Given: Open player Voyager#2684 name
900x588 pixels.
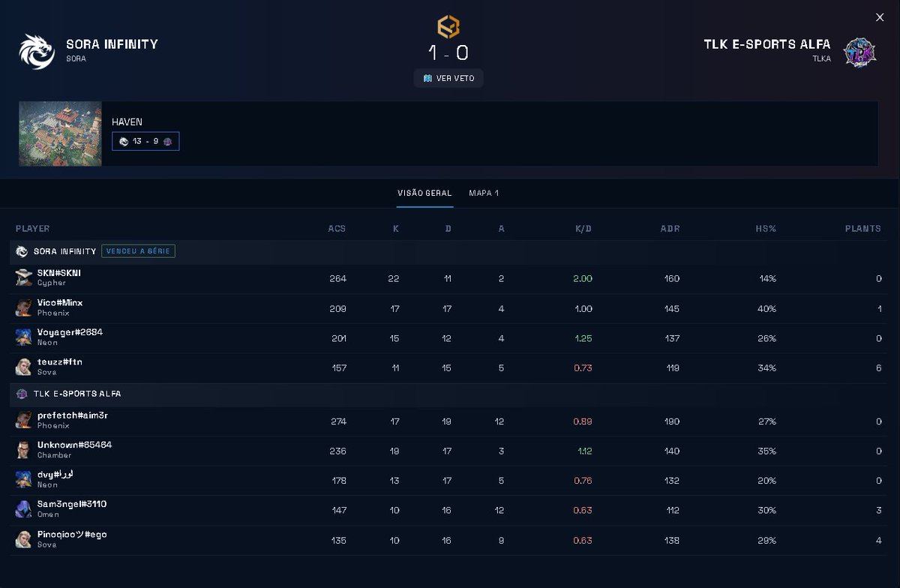Looking at the screenshot, I should pos(70,332).
